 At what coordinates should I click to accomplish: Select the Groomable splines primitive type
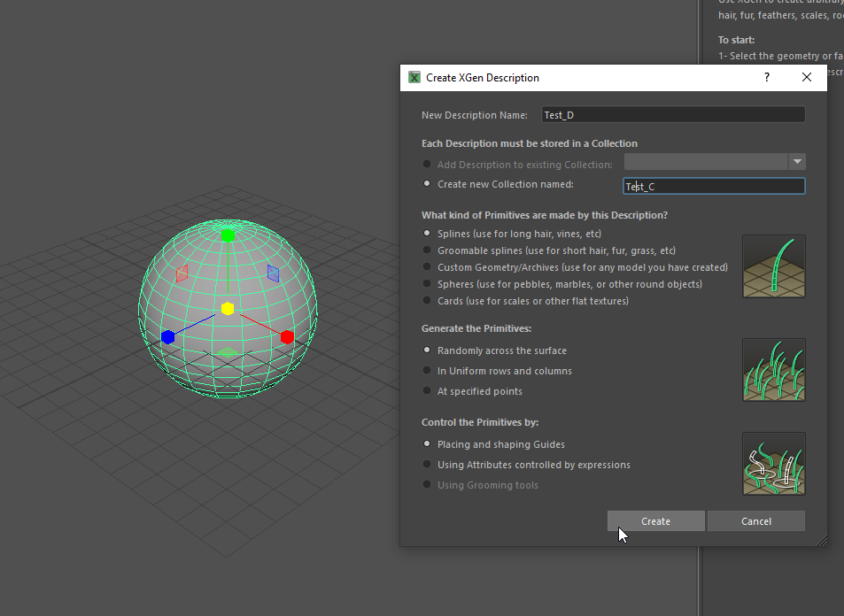tap(429, 251)
